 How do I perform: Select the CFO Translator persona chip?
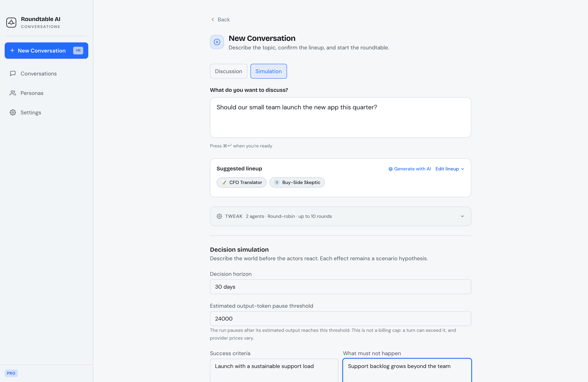[x=241, y=182]
